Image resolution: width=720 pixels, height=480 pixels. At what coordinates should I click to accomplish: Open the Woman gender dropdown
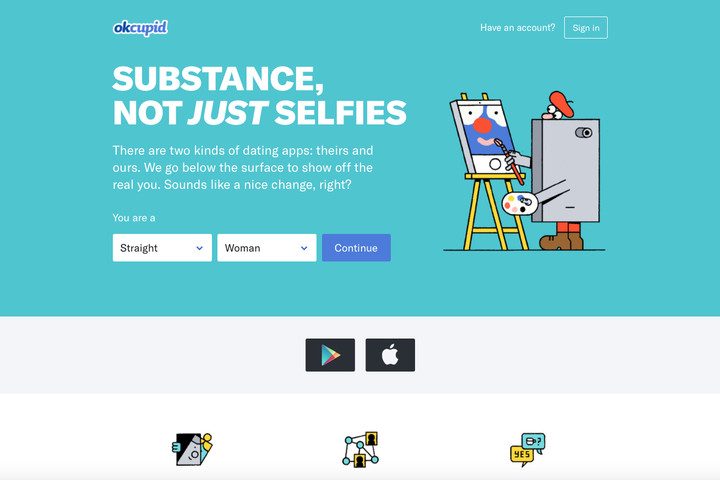click(x=267, y=248)
